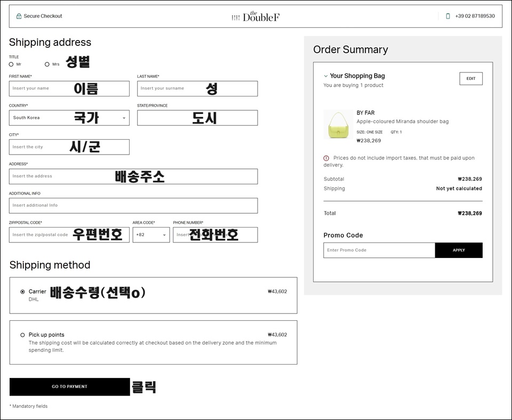Click the Apple-coloured Miranda shoulder bag title
The height and width of the screenshot is (420, 512).
pos(403,122)
